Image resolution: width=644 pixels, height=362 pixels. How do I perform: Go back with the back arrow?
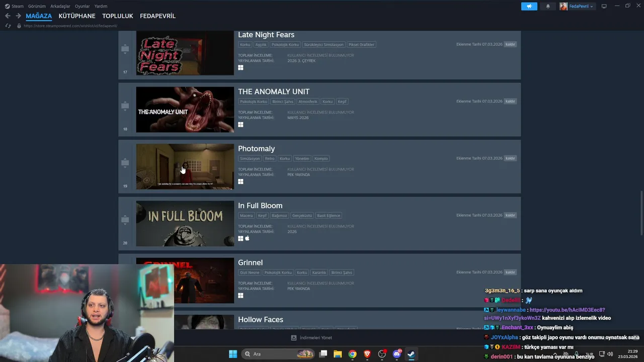(x=8, y=16)
